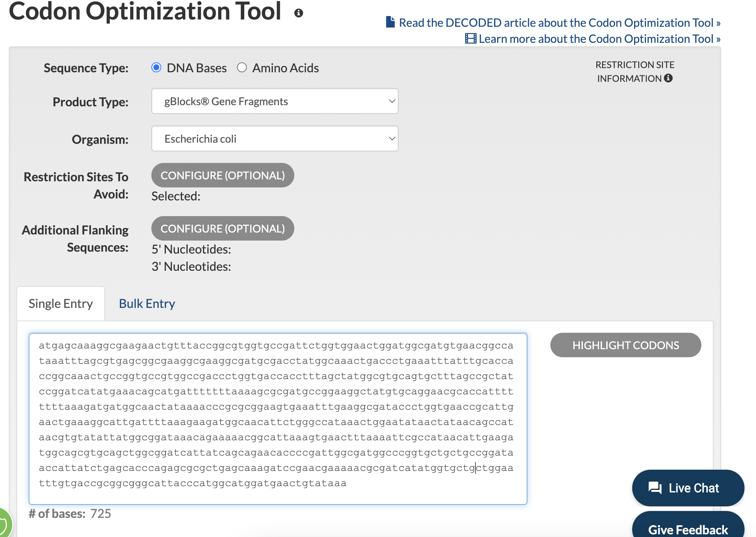Select the Single Entry tab
The height and width of the screenshot is (537, 756).
point(61,304)
